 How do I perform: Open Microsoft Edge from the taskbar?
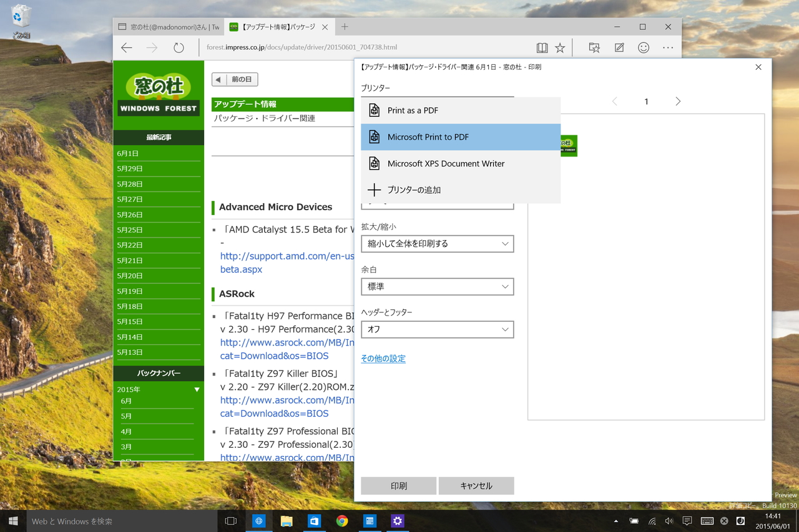click(258, 520)
